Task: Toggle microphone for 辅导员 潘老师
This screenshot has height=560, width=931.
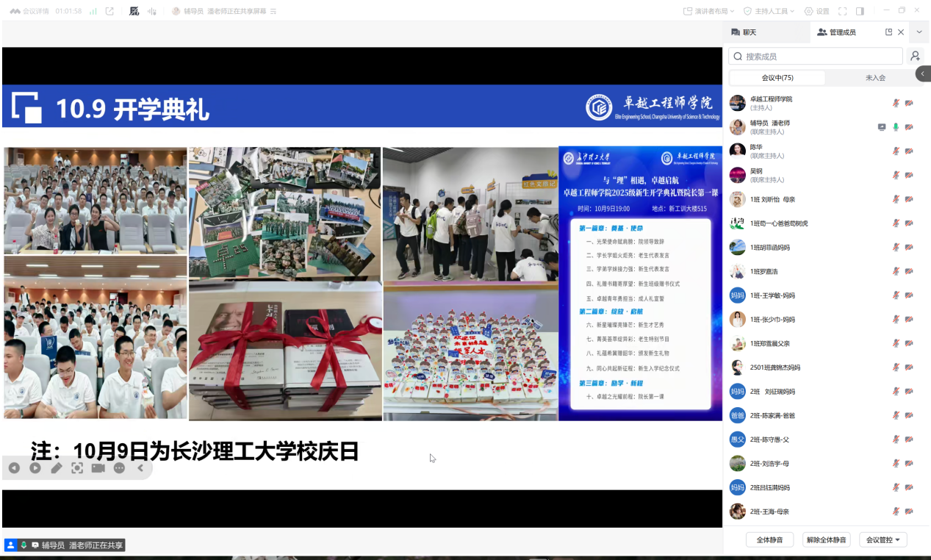Action: pyautogui.click(x=896, y=127)
